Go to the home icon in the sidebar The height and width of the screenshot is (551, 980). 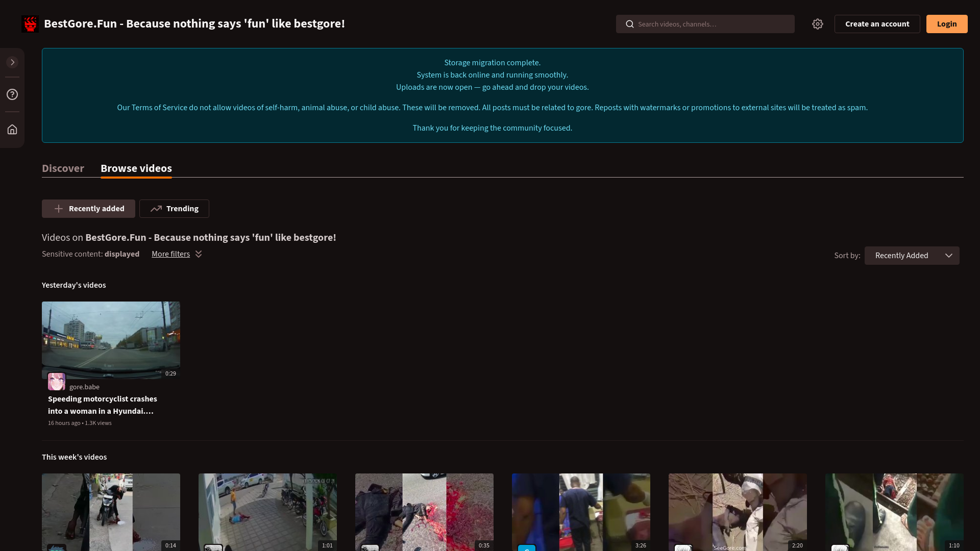12,130
